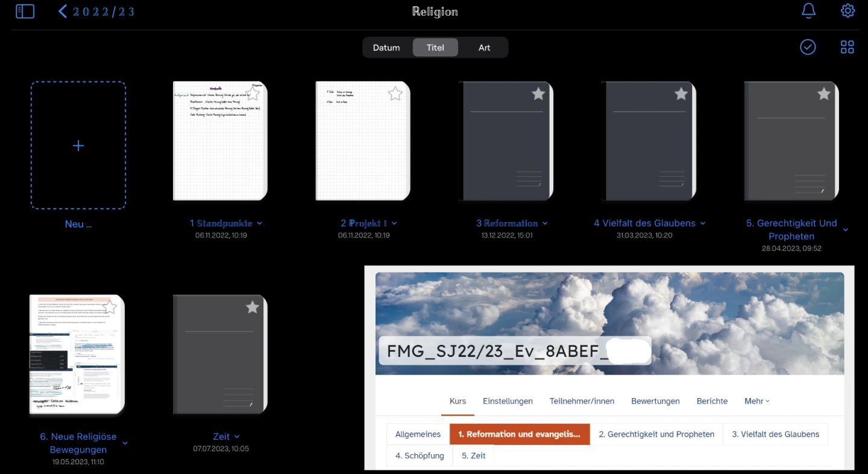Viewport: 868px width, 474px height.
Task: Sort documents by Datum
Action: point(386,48)
